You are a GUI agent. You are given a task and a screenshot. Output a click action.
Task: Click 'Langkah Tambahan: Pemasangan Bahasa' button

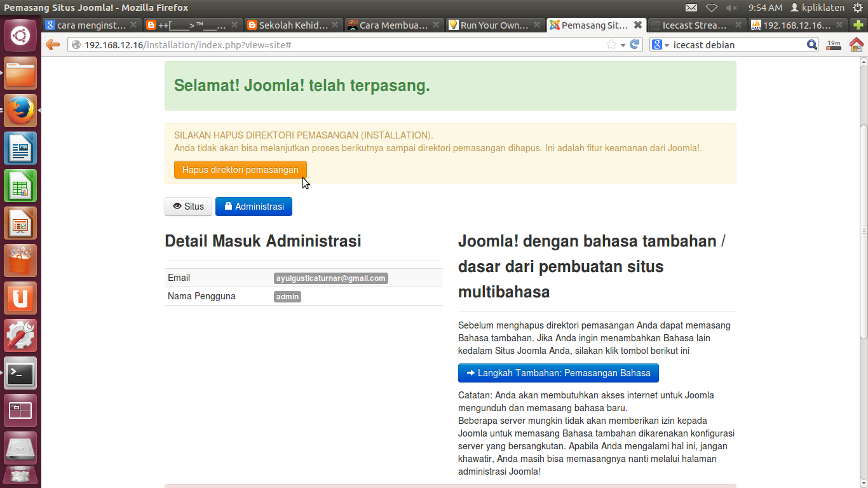(x=558, y=373)
